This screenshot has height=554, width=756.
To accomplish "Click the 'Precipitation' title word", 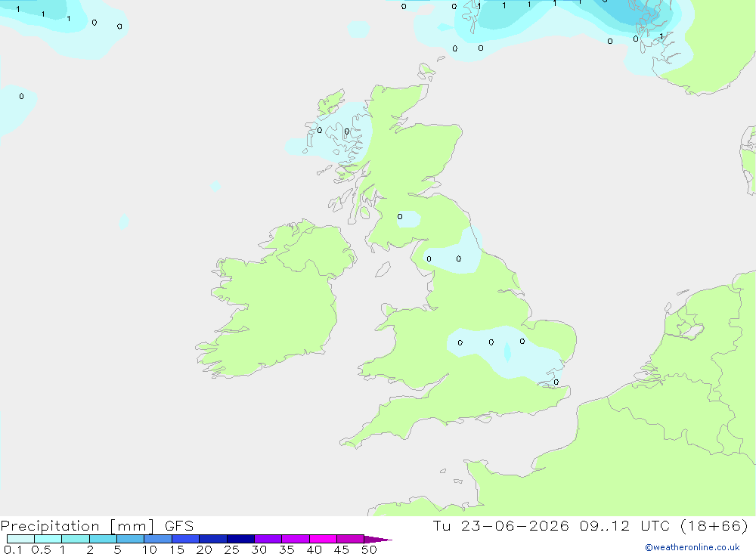I will click(50, 526).
